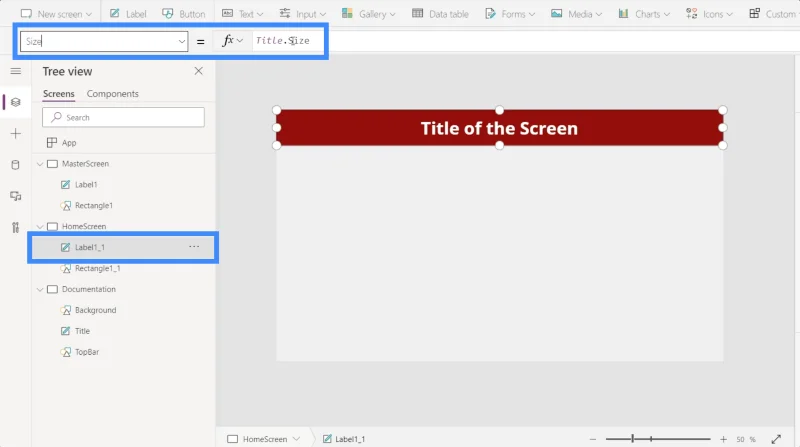The width and height of the screenshot is (800, 447).
Task: Select MasterScreen in the tree
Action: coord(85,164)
